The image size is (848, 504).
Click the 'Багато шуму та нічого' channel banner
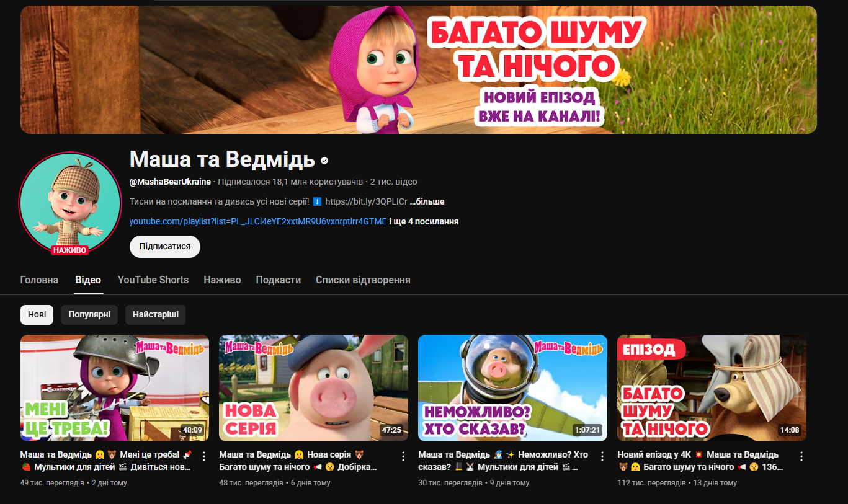[419, 69]
